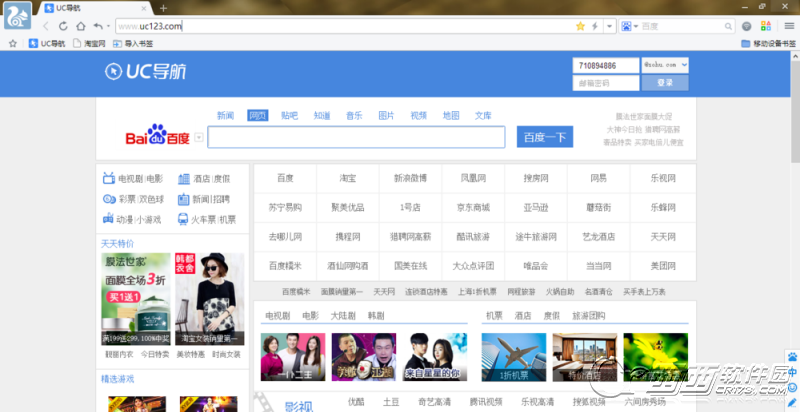Select the 图片 search tab
This screenshot has height=412, width=800.
(x=386, y=116)
